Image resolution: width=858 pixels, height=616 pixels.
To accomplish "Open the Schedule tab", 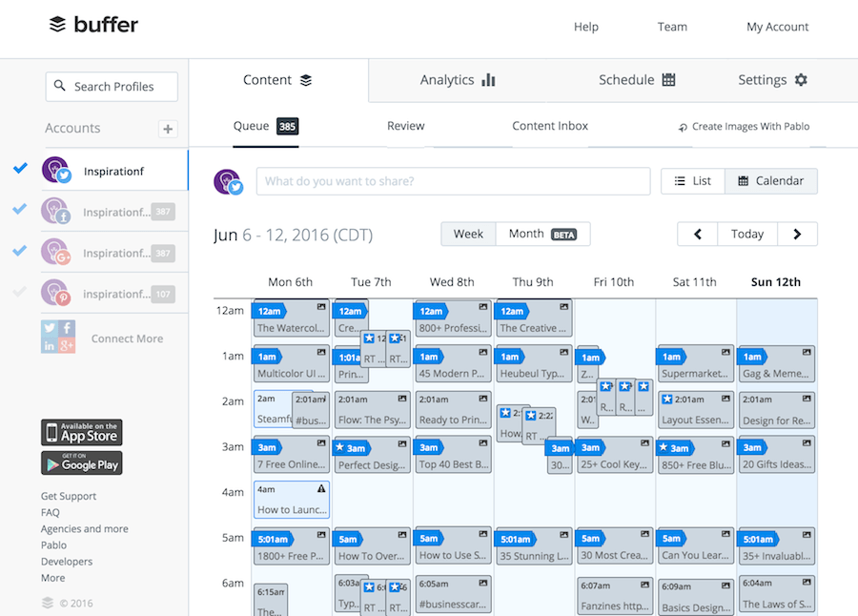I will coord(637,80).
